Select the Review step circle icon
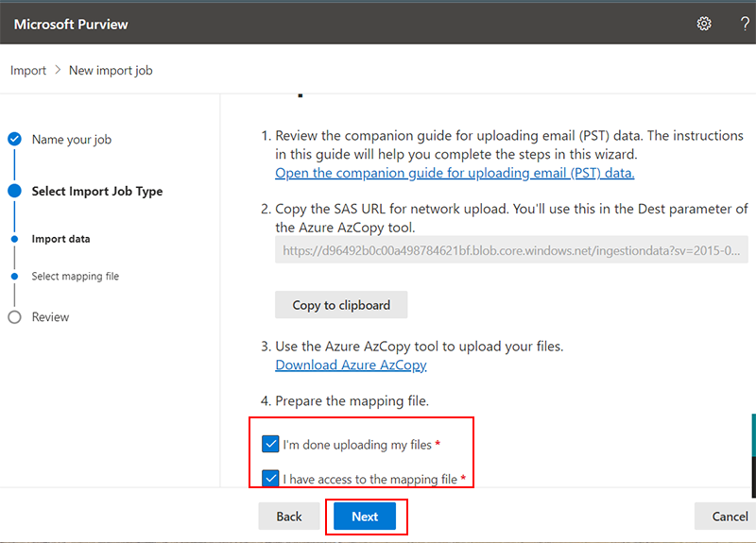The height and width of the screenshot is (543, 756). (14, 317)
